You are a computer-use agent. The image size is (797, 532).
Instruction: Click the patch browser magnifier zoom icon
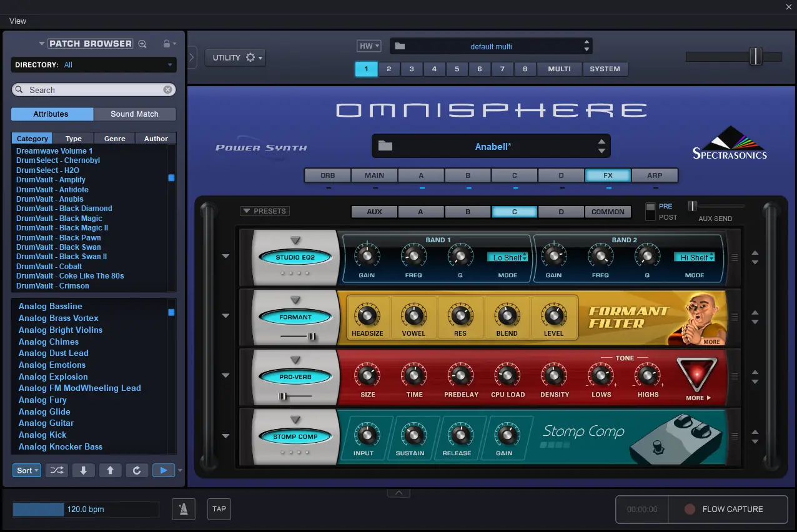(142, 44)
